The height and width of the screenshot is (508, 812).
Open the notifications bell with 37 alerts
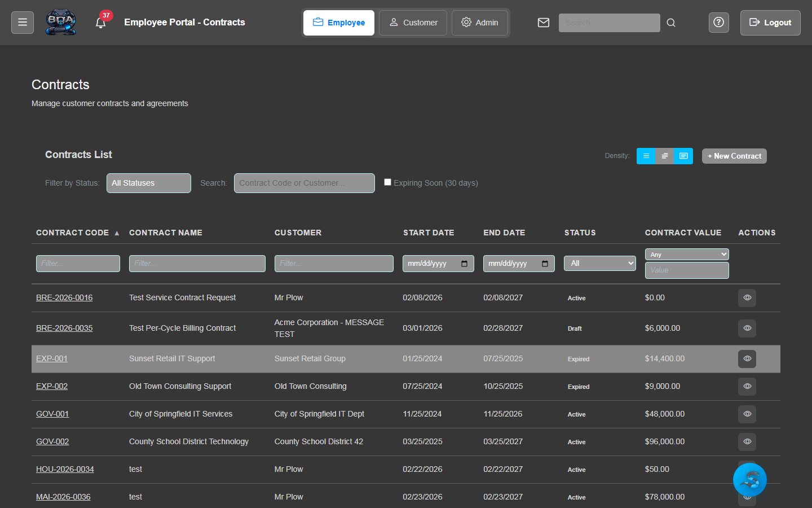(101, 23)
